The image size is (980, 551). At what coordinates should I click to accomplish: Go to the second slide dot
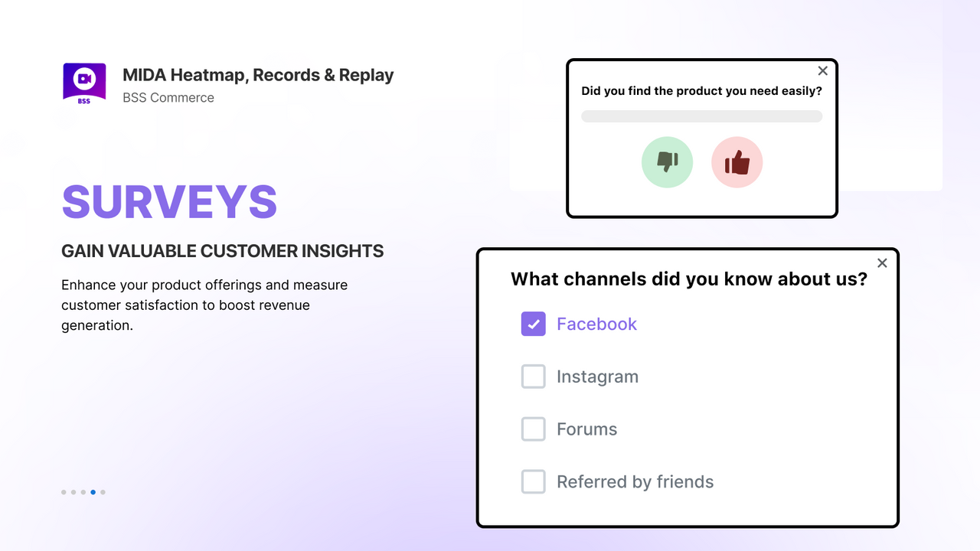(73, 492)
